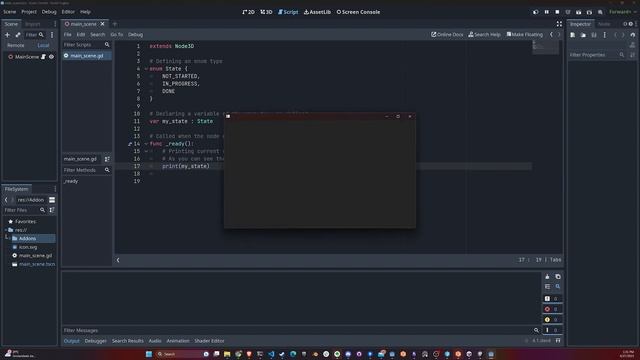Click the run project icon

click(x=536, y=12)
